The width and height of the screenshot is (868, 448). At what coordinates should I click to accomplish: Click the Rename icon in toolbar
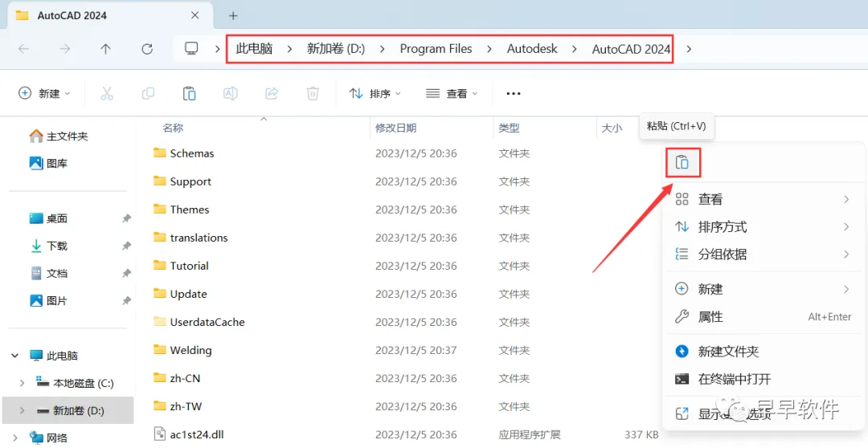click(231, 93)
